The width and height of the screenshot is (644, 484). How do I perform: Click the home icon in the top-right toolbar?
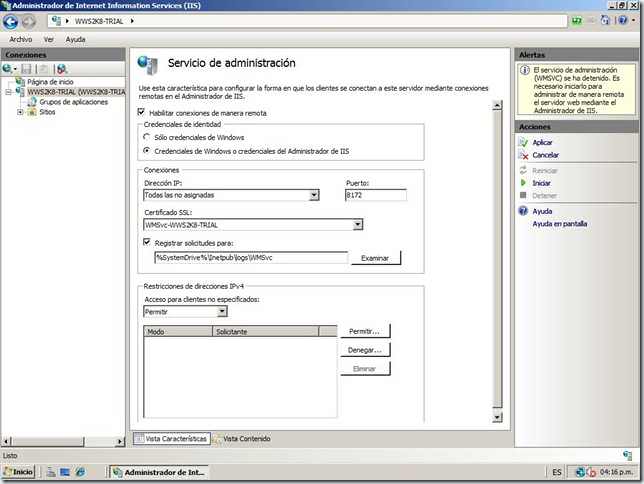point(605,20)
